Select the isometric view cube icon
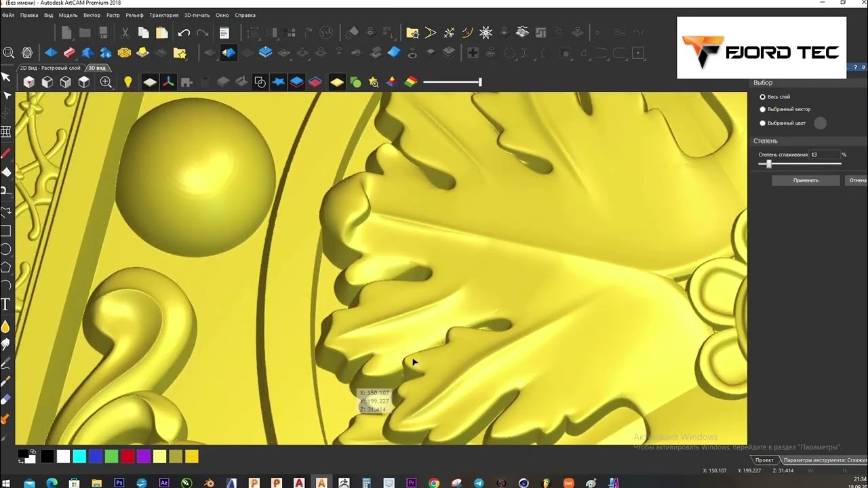The height and width of the screenshot is (488, 868). tap(28, 82)
